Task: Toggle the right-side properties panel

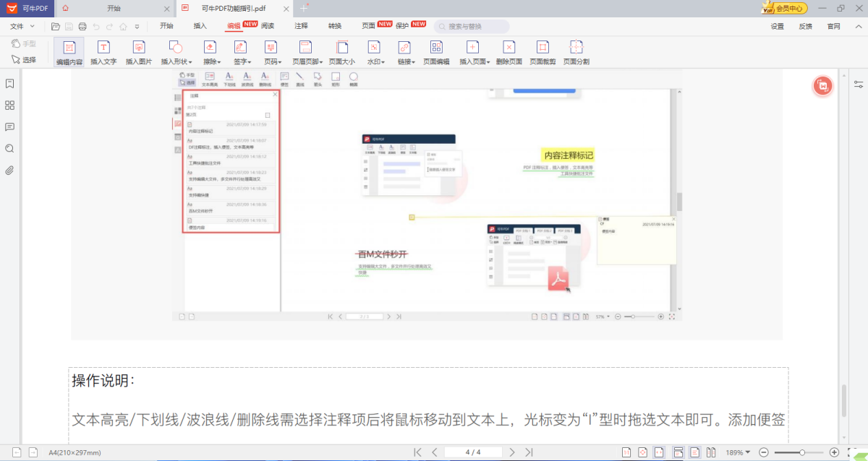Action: (x=858, y=84)
